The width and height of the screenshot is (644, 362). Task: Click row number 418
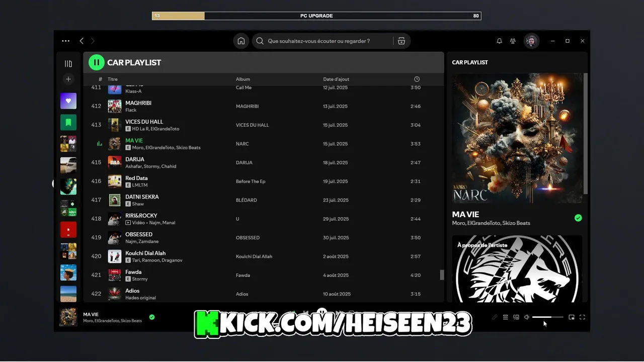pos(96,219)
